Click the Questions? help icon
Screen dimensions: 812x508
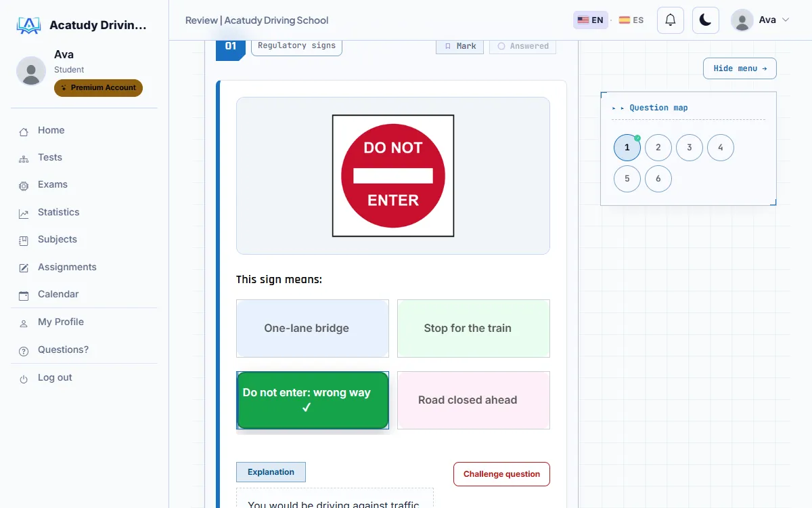pos(24,351)
